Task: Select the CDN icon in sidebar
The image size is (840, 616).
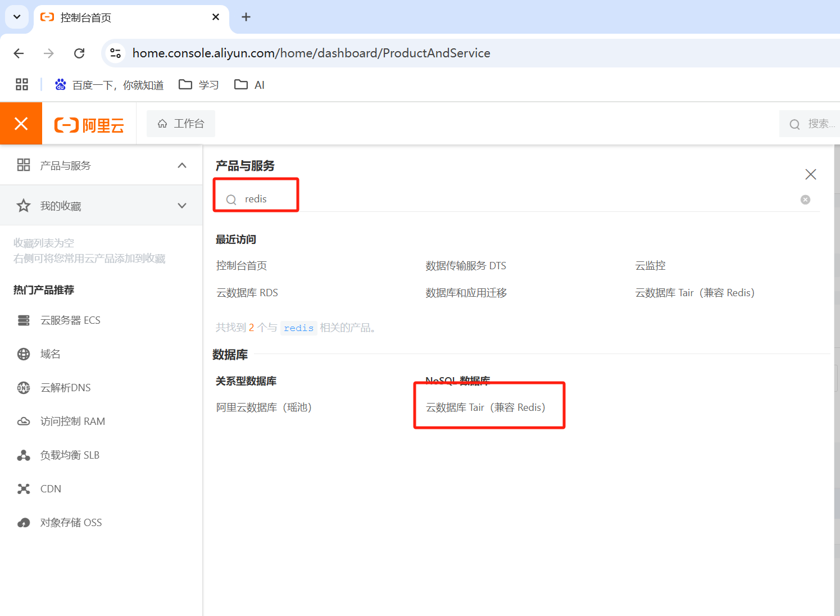Action: (23, 488)
